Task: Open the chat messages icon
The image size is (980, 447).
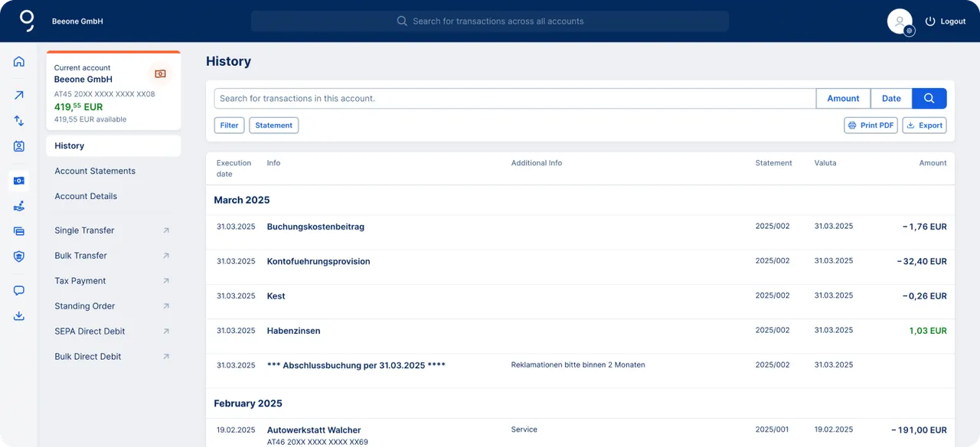Action: (18, 291)
